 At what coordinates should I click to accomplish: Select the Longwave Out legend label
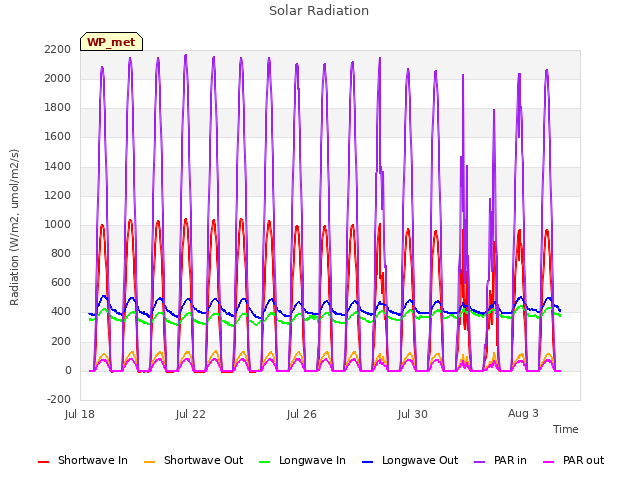(420, 460)
